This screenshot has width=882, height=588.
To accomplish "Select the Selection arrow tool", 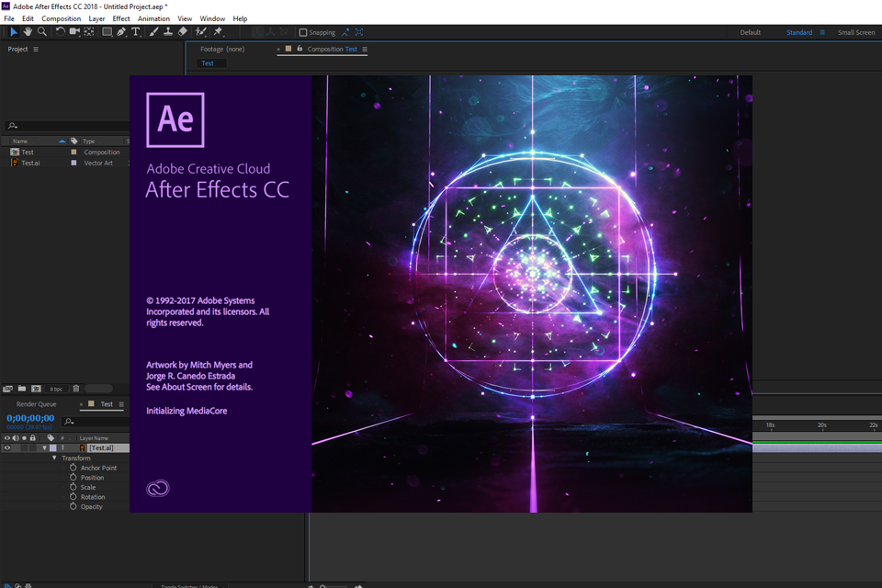I will [14, 32].
